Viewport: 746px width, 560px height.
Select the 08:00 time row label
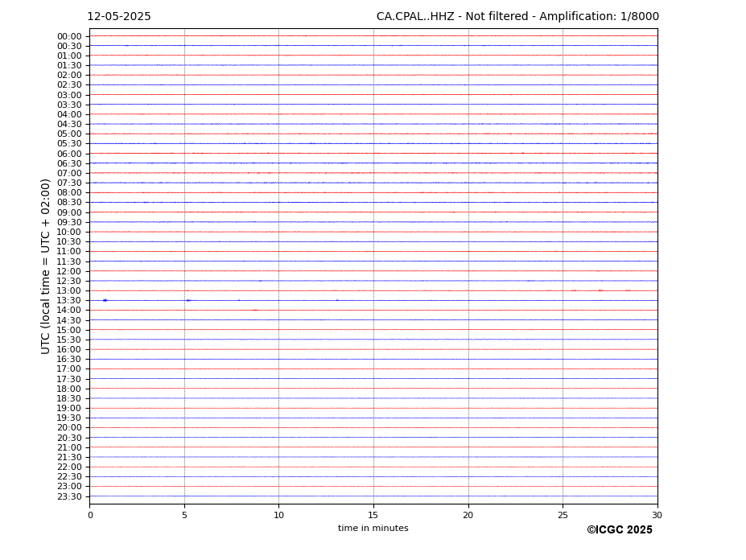coord(69,192)
